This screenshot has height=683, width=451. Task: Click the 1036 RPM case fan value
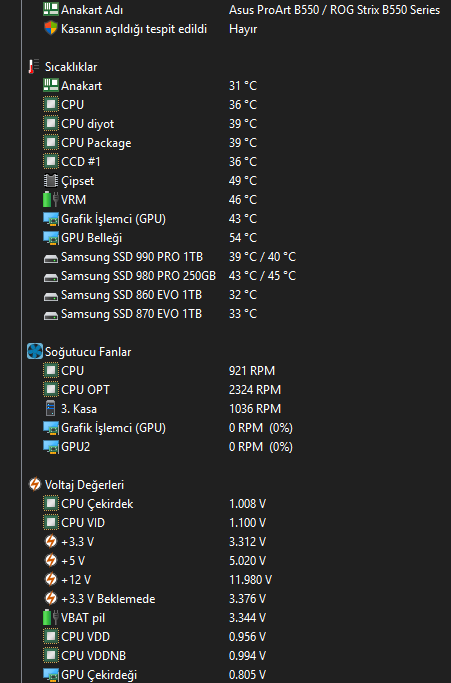point(255,409)
